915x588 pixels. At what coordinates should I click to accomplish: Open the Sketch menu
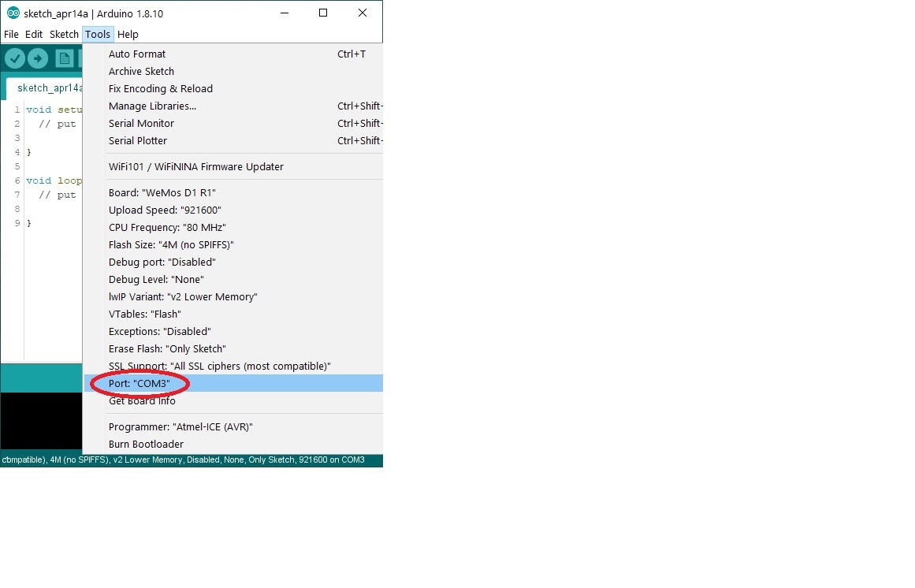click(x=64, y=34)
